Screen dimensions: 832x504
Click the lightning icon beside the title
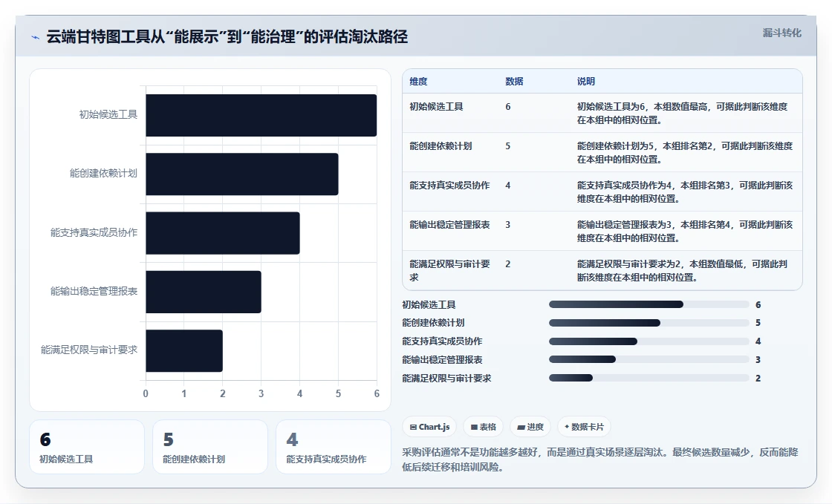tap(36, 37)
